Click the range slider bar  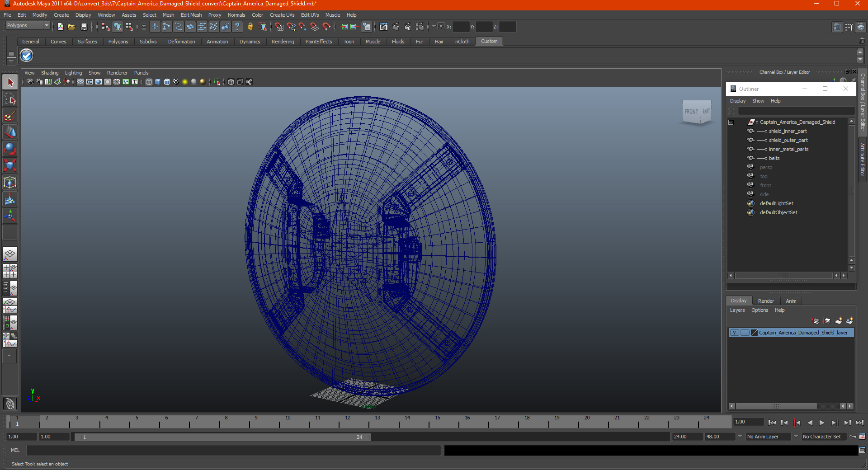click(x=223, y=437)
